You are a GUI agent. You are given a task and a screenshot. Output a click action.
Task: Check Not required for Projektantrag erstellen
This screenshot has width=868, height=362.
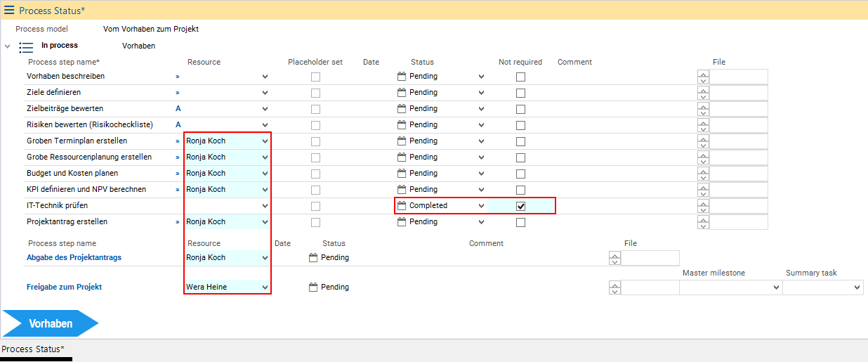point(520,222)
